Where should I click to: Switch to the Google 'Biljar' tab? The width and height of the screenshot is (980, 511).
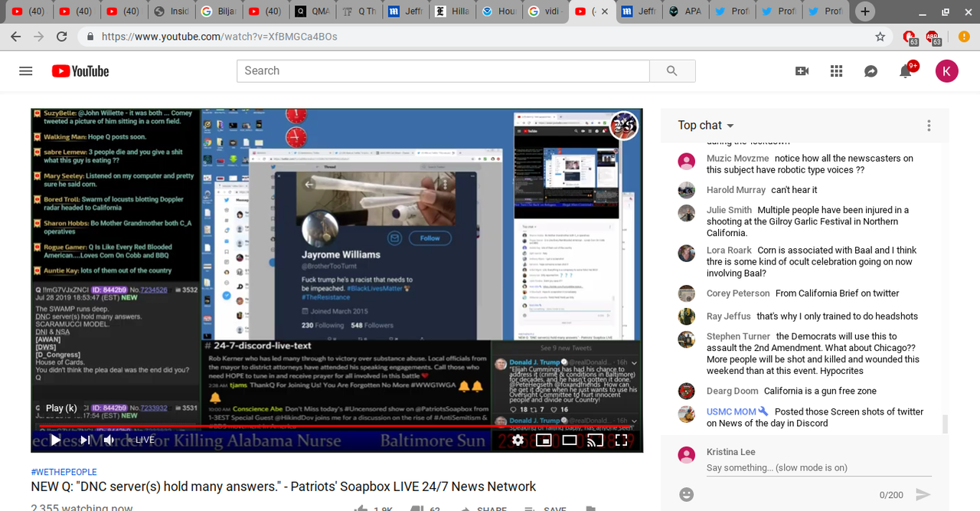[x=219, y=11]
